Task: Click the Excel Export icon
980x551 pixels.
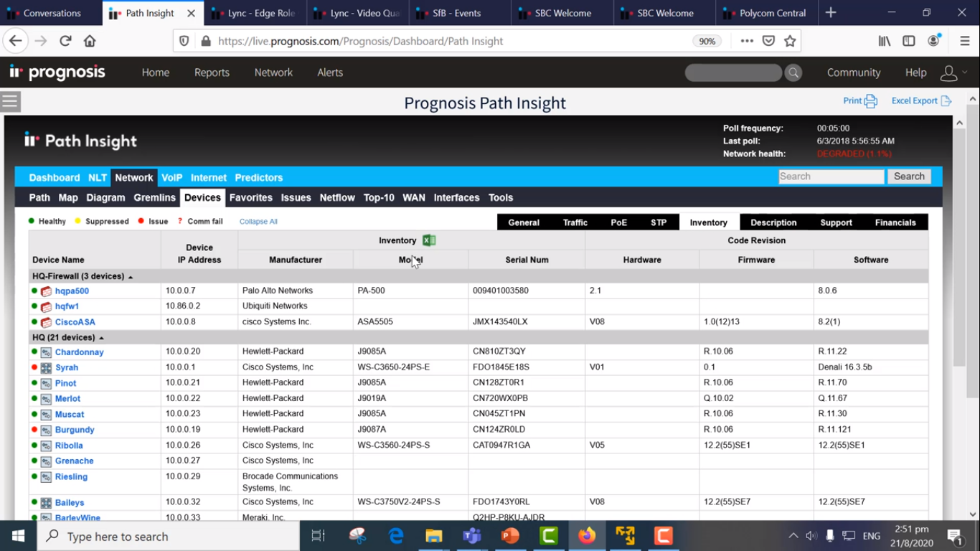Action: pyautogui.click(x=946, y=101)
